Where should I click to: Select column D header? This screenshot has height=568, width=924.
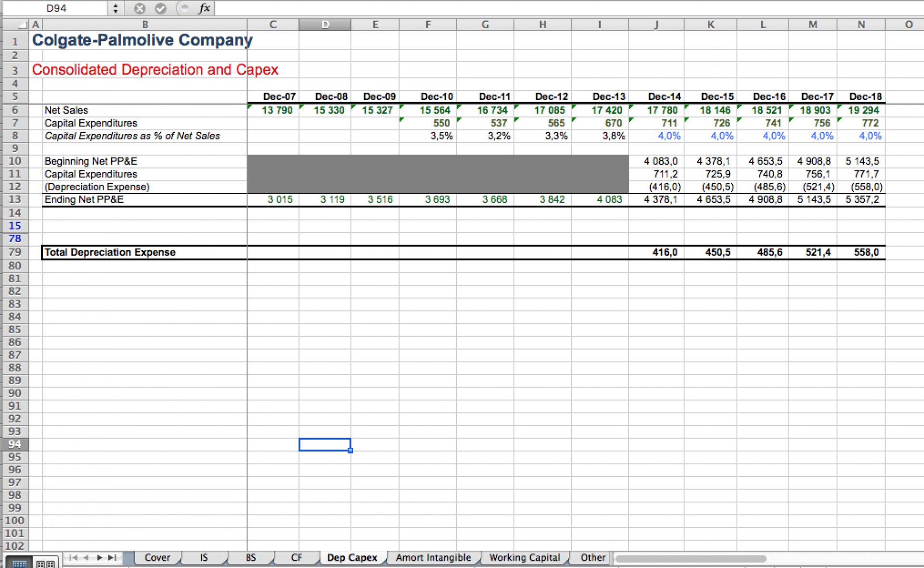325,25
